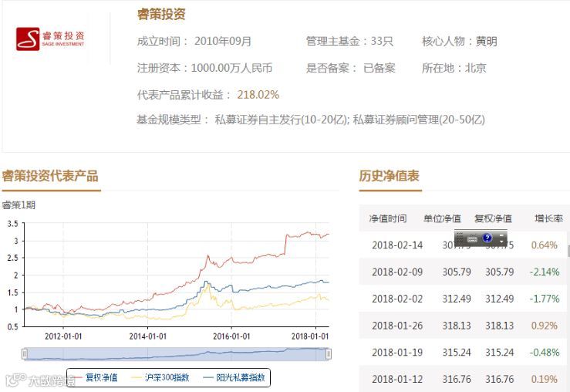Image resolution: width=570 pixels, height=392 pixels.
Task: Select the 2018-02-09 date cell
Action: click(397, 272)
